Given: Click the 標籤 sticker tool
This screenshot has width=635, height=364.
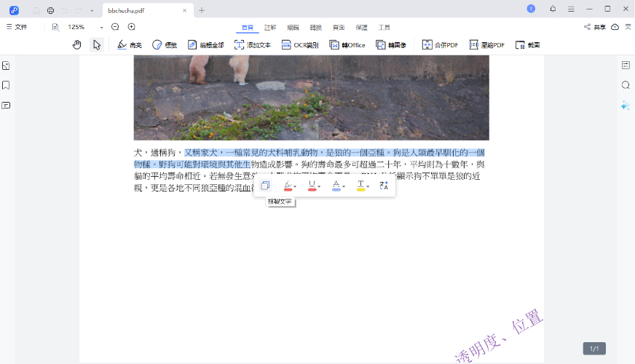Looking at the screenshot, I should (x=165, y=45).
